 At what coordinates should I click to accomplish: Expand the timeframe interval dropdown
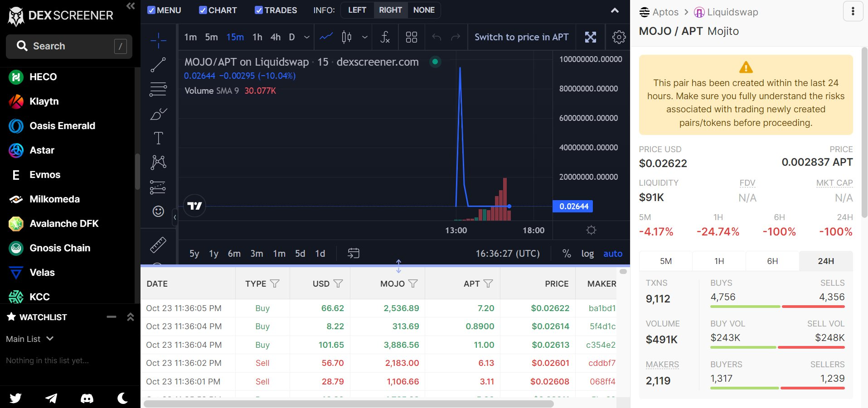pyautogui.click(x=307, y=37)
